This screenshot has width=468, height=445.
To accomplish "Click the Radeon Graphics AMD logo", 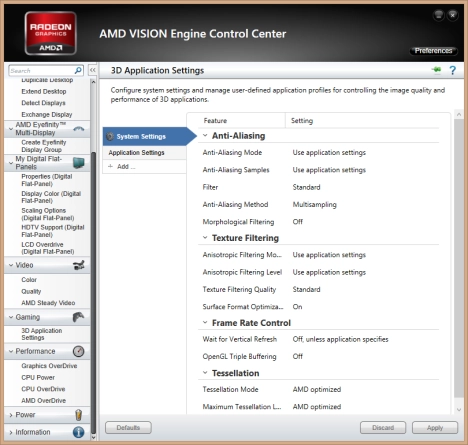I will [x=50, y=33].
